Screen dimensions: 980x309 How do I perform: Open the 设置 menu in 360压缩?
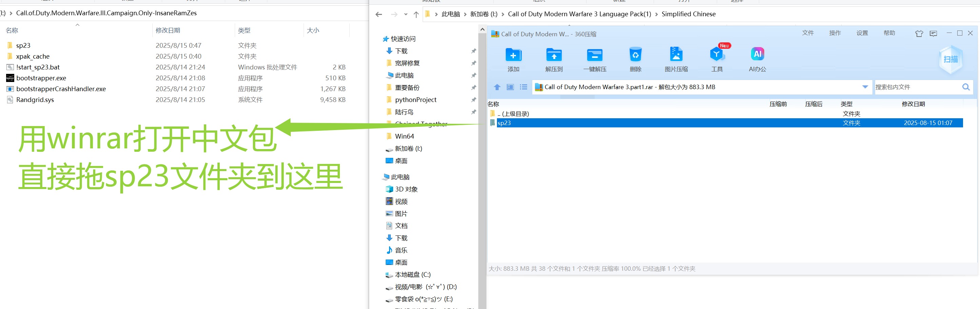point(862,33)
